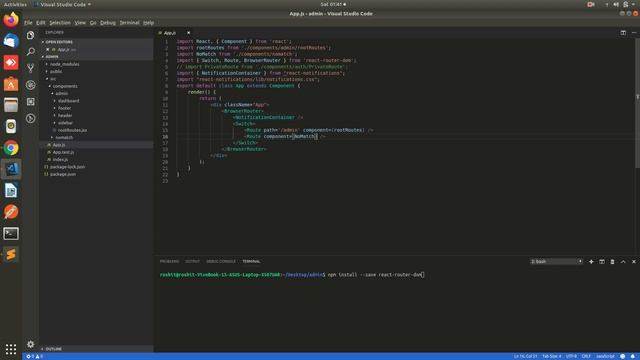
Task: Switch to the Debug Console tab
Action: tap(221, 262)
